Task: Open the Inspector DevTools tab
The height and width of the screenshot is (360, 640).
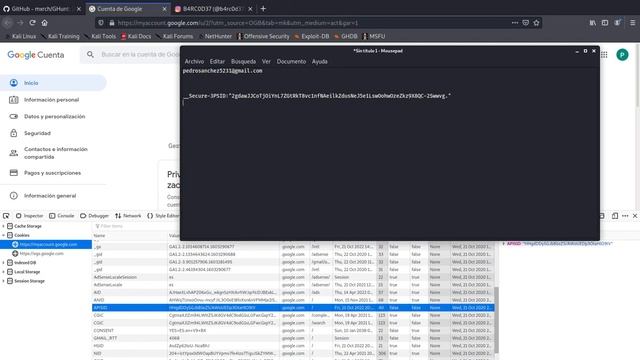Action: (29, 216)
